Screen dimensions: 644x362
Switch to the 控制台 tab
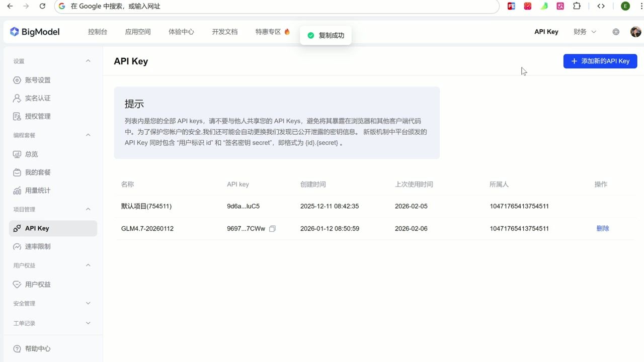click(97, 32)
